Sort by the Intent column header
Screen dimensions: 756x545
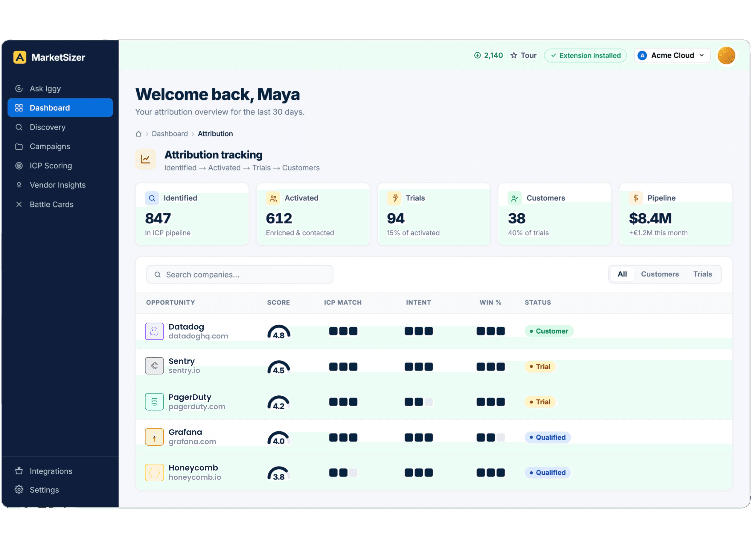click(x=419, y=303)
